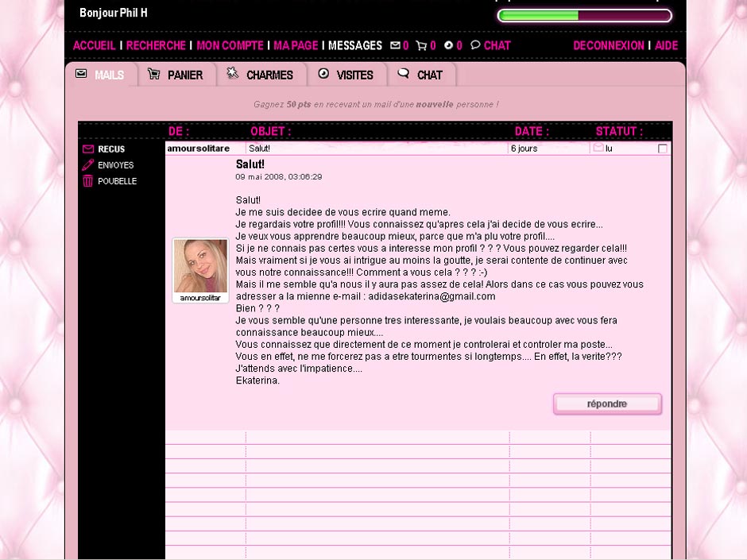The image size is (747, 560).
Task: Click the 'DE :' column header
Action: coord(179,131)
